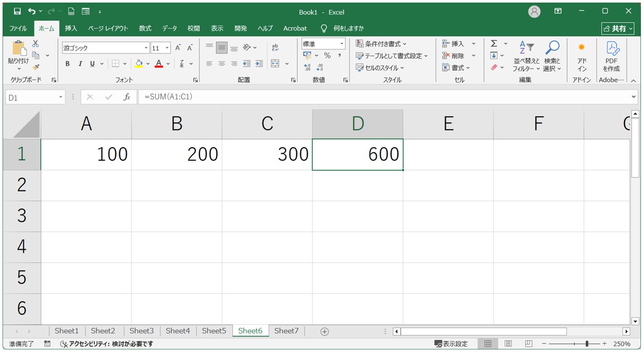Image resolution: width=644 pixels, height=352 pixels.
Task: Toggle Bottom Align vertical alignment
Action: [x=234, y=48]
